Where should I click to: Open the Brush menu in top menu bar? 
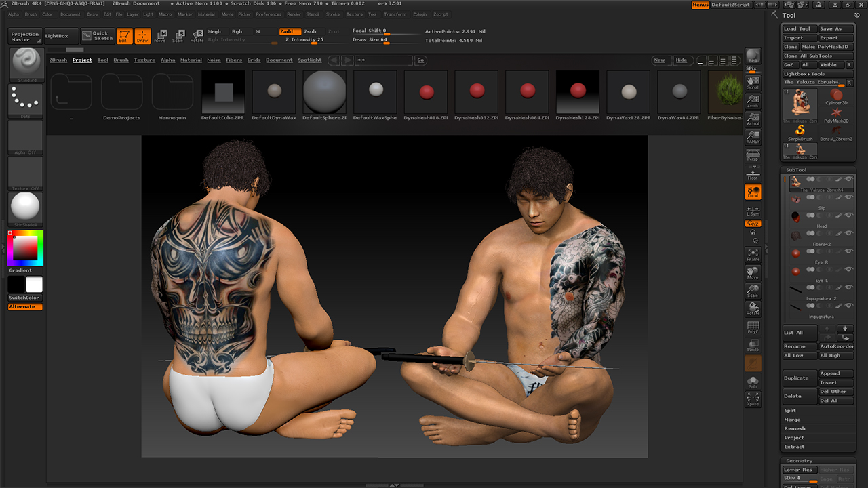(x=31, y=14)
